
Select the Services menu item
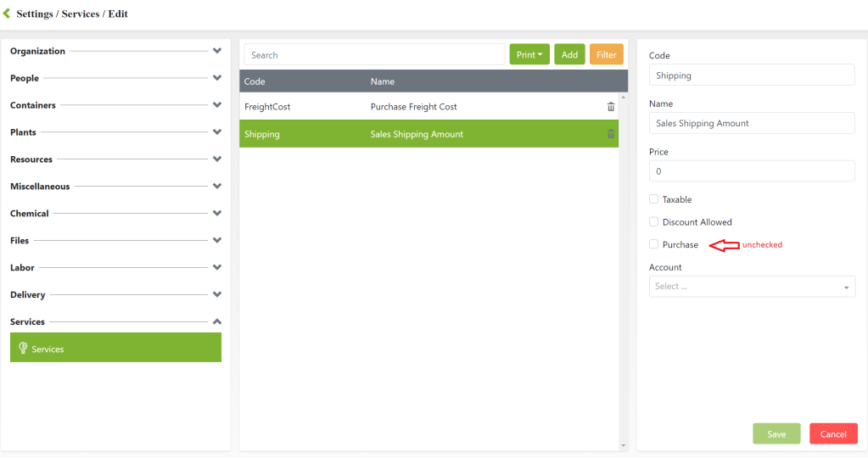coord(115,349)
